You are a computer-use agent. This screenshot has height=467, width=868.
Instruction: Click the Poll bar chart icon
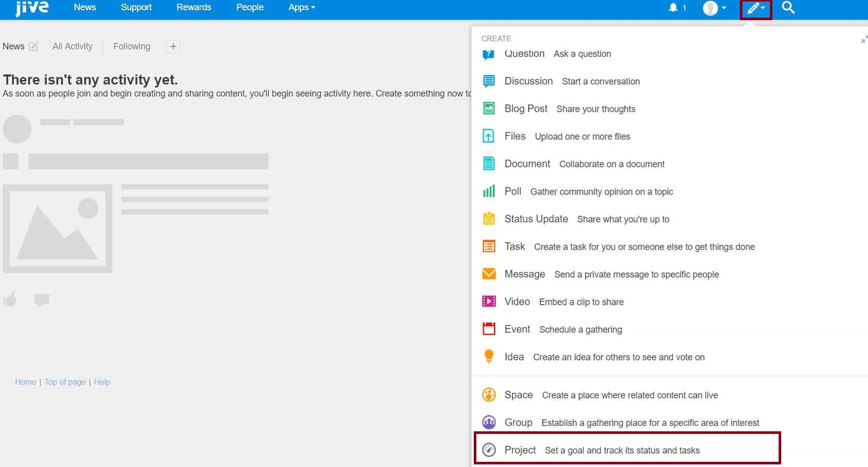489,191
